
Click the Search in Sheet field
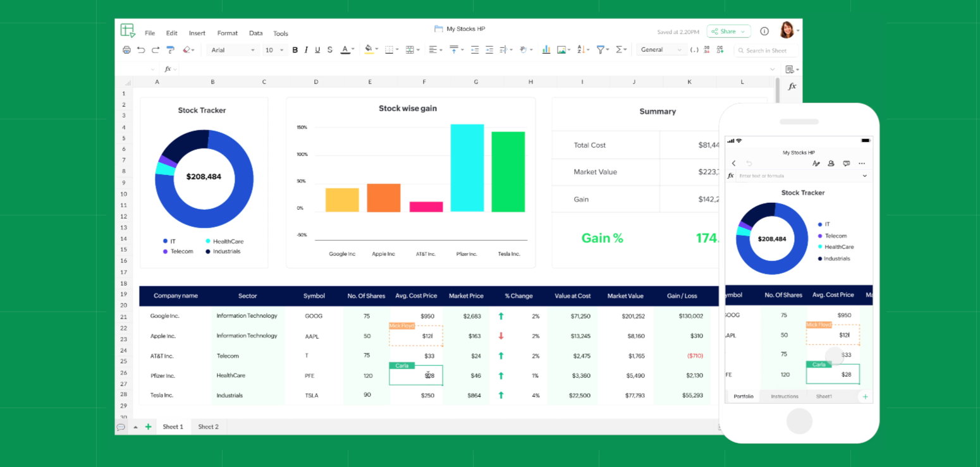(x=766, y=51)
